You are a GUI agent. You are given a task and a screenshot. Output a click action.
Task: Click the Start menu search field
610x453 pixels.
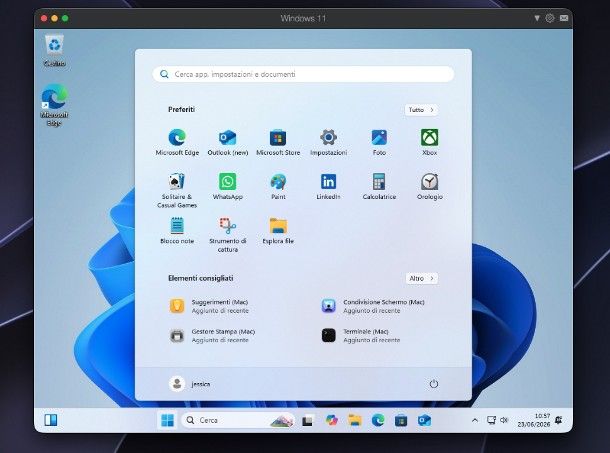303,74
